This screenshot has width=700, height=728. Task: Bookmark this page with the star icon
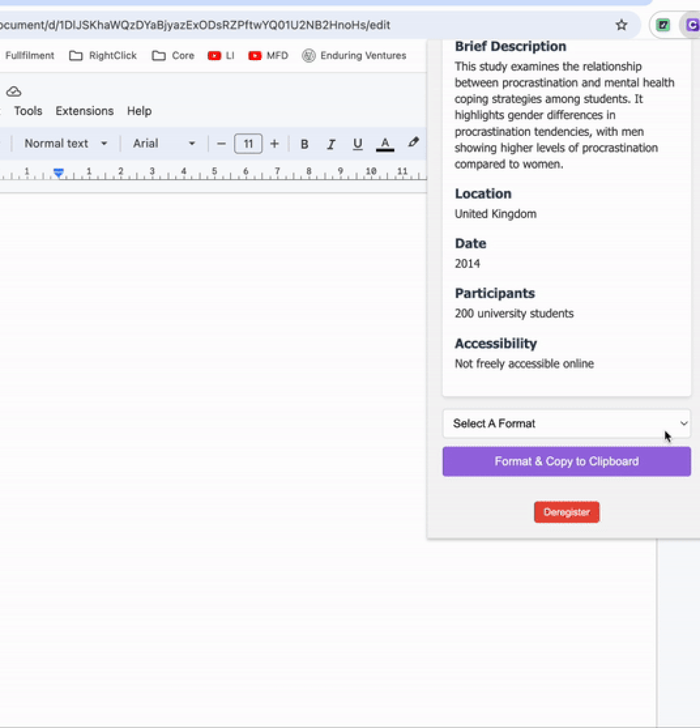click(x=621, y=25)
